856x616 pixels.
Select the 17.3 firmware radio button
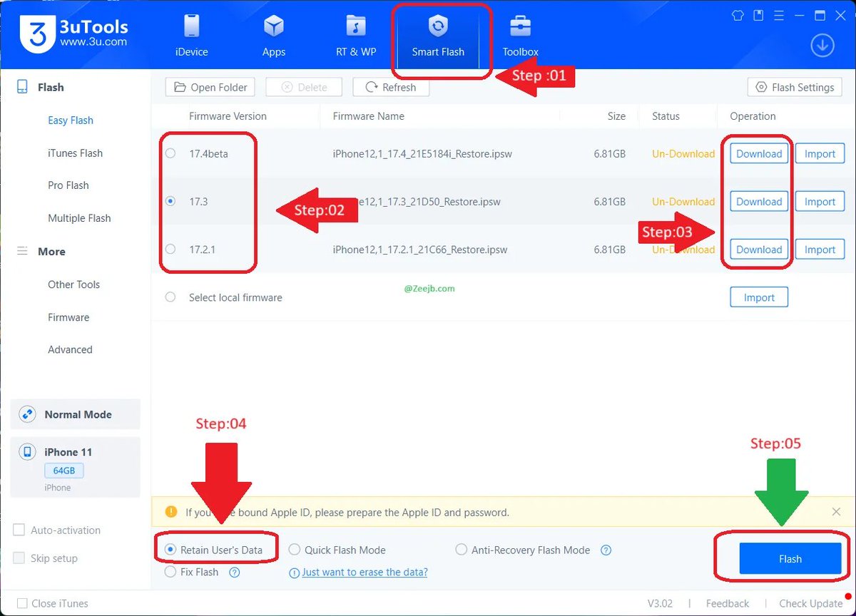pos(170,201)
